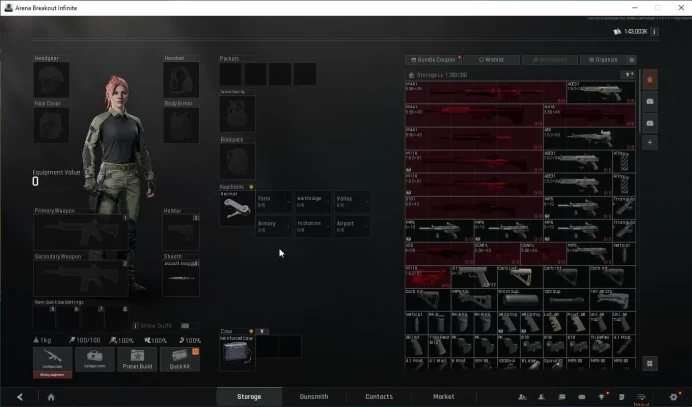This screenshot has height=407, width=692.
Task: Go back with the left arrow icon
Action: pos(20,397)
